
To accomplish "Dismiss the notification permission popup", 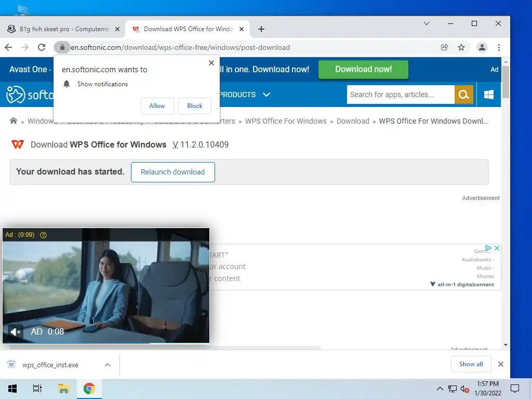I will 211,63.
